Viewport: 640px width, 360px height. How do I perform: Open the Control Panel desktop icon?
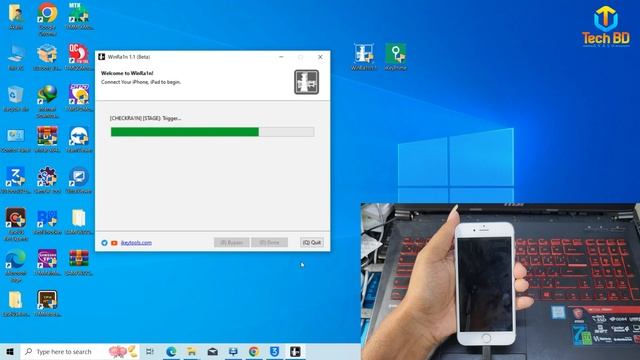[16, 140]
